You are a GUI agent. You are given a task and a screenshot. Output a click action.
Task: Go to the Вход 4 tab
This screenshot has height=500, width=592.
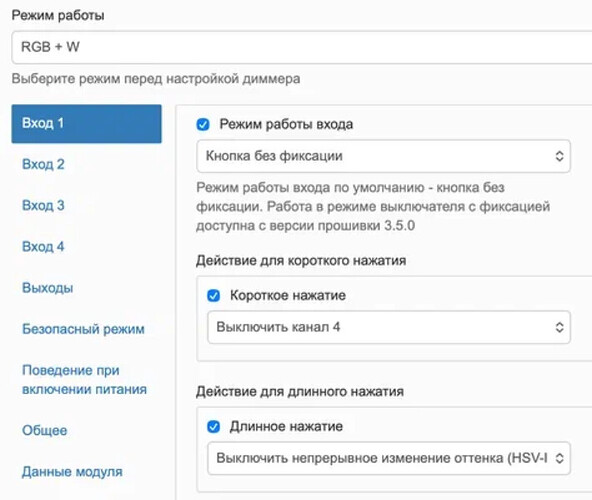[x=43, y=247]
